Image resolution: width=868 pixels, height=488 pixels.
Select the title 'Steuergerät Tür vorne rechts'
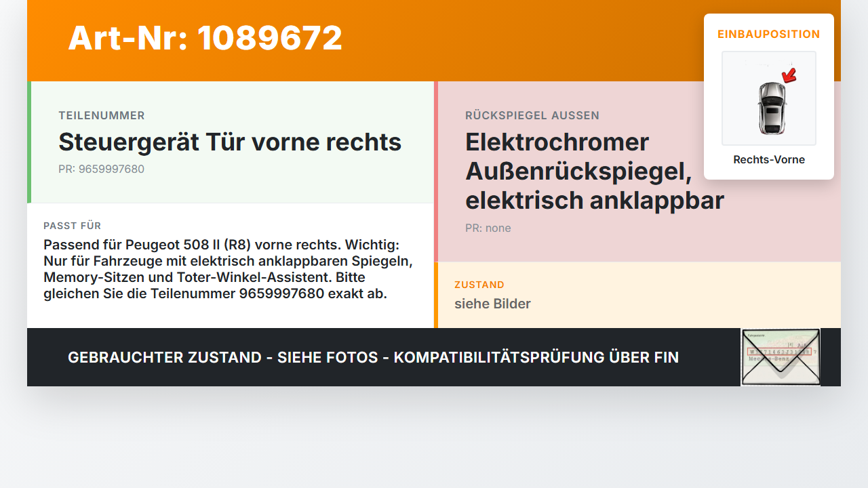230,142
